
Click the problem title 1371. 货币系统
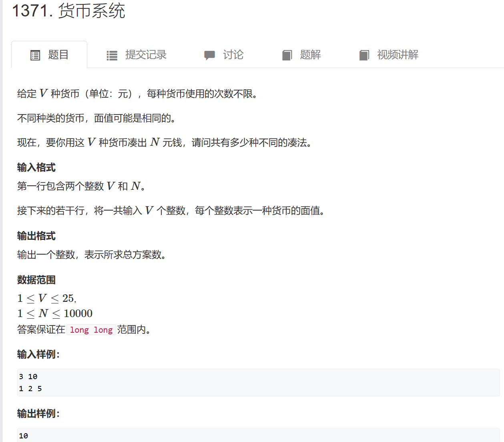pyautogui.click(x=68, y=11)
